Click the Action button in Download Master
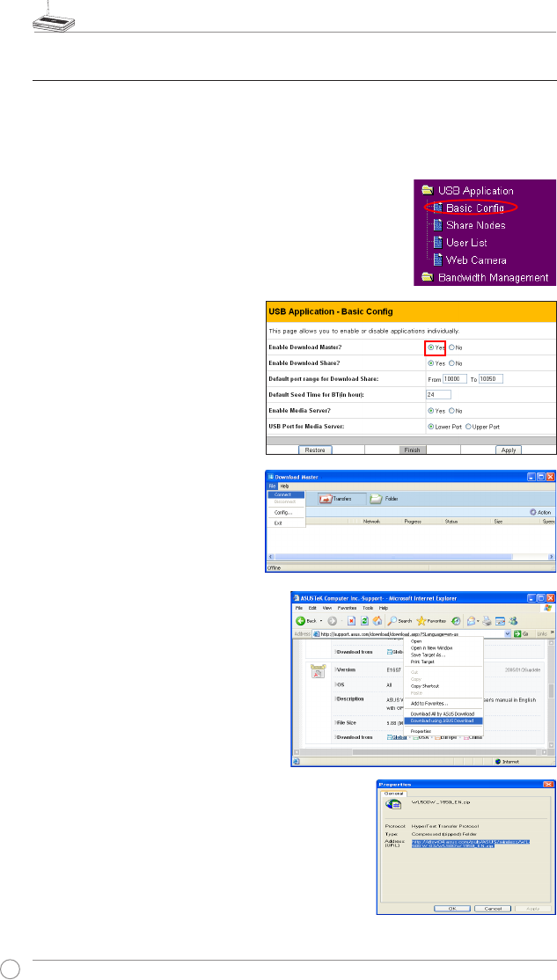This screenshot has width=557, height=980. [x=540, y=512]
